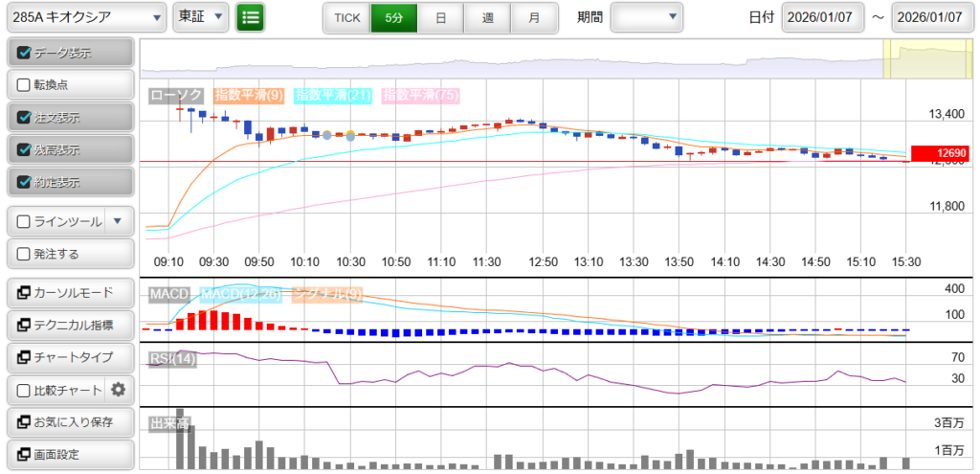The image size is (980, 474).
Task: Expand the 期間 period dropdown
Action: [647, 17]
